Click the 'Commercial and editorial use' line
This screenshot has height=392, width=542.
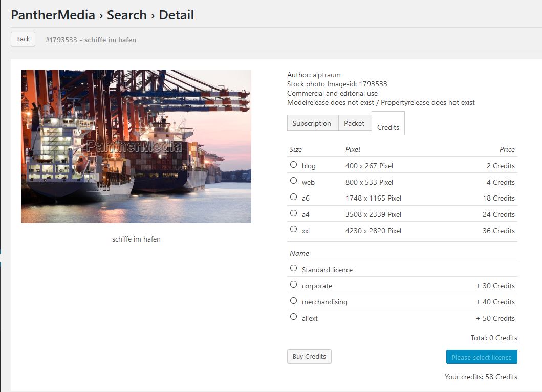(332, 93)
